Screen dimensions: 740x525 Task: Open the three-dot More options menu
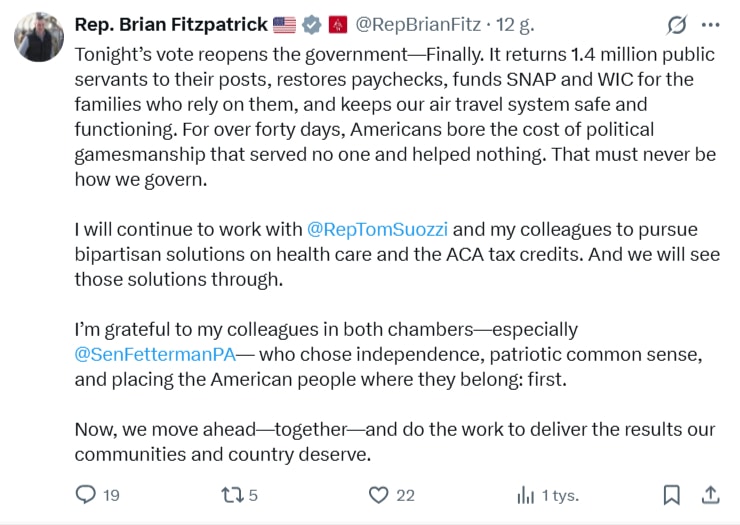710,25
